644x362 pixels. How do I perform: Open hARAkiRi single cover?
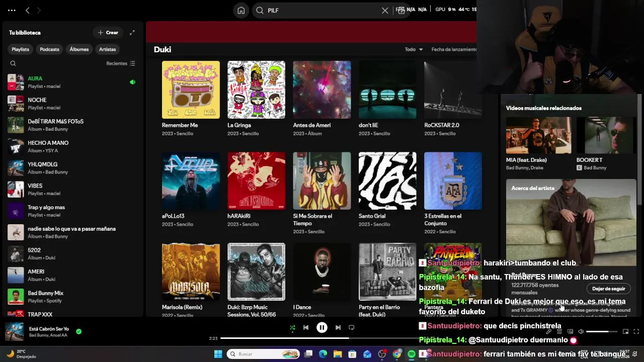[x=256, y=180]
